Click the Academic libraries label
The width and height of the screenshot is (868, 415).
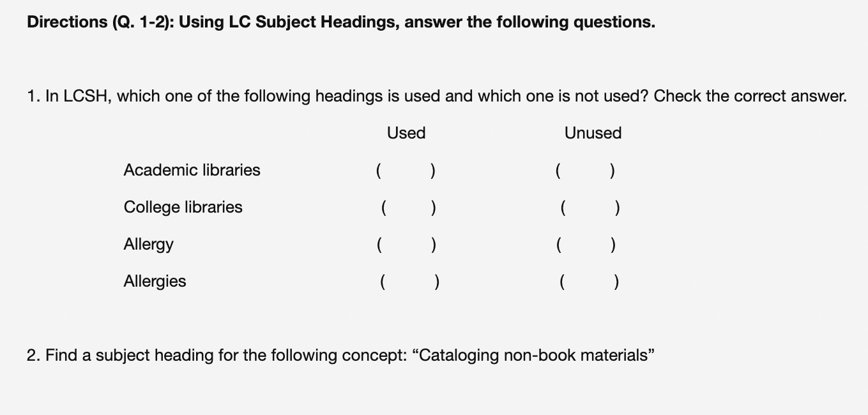tap(192, 170)
